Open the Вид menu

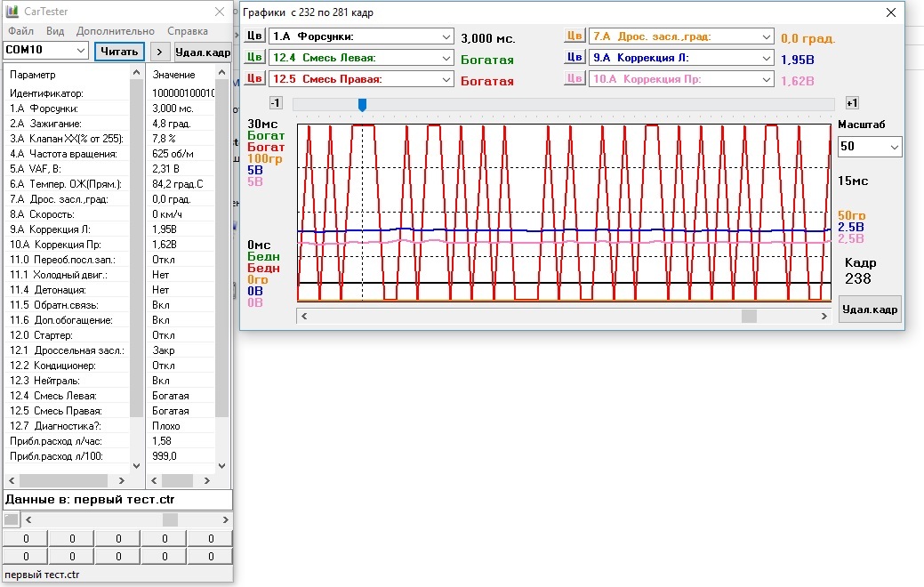click(x=55, y=31)
